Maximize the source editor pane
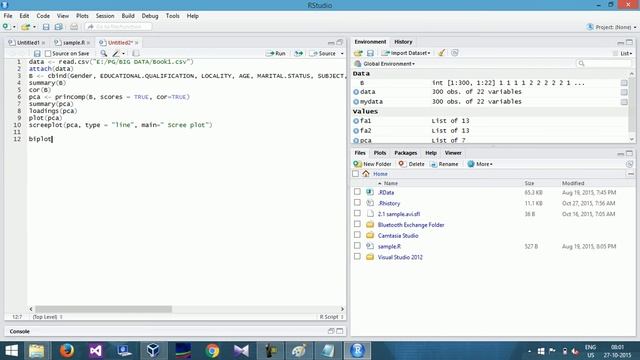The height and width of the screenshot is (360, 640). (340, 42)
